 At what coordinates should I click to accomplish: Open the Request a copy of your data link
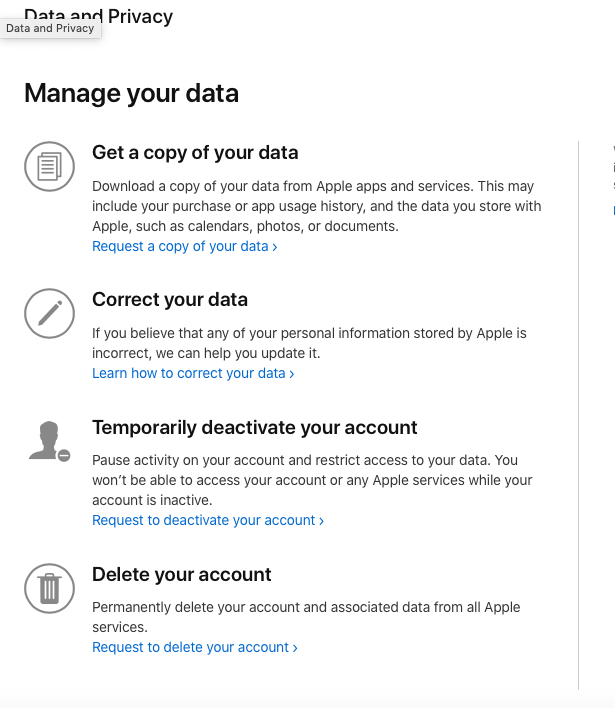tap(184, 246)
